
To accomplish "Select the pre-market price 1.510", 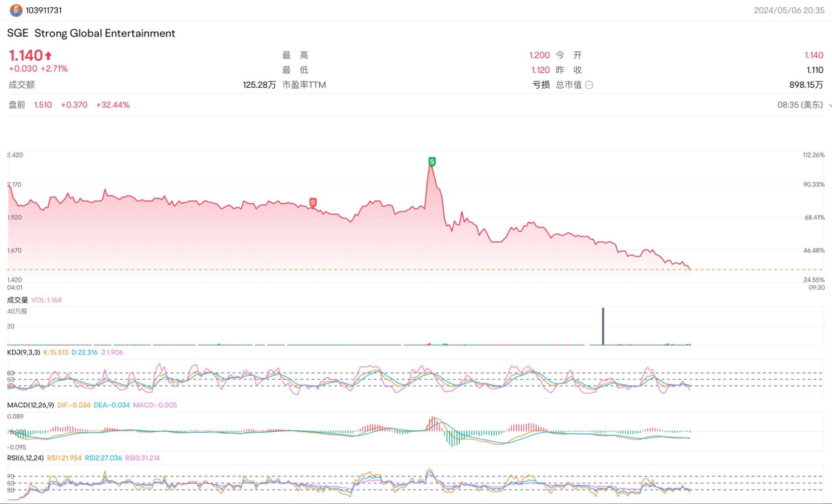I will (43, 105).
